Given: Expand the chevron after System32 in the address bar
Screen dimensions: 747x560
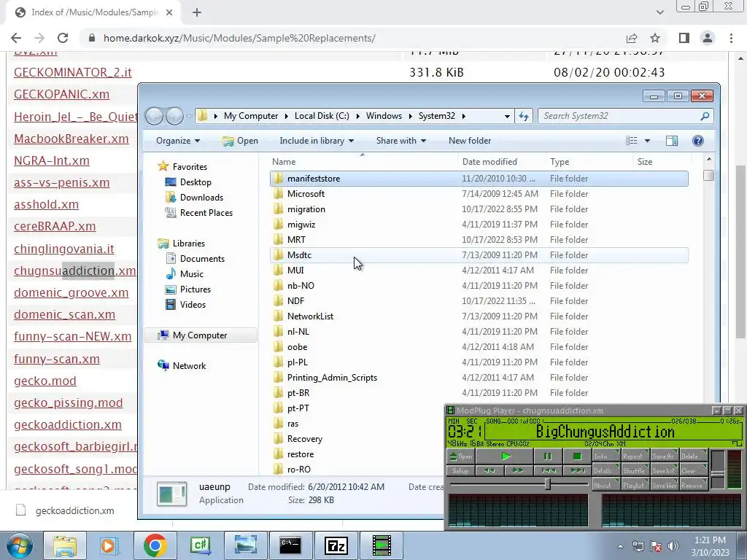Looking at the screenshot, I should pyautogui.click(x=463, y=116).
